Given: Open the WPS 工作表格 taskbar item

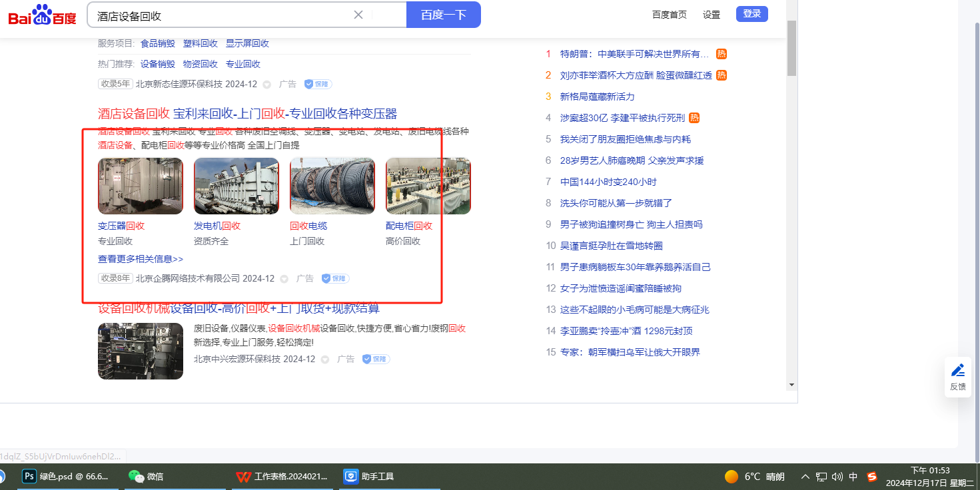Looking at the screenshot, I should pos(282,477).
